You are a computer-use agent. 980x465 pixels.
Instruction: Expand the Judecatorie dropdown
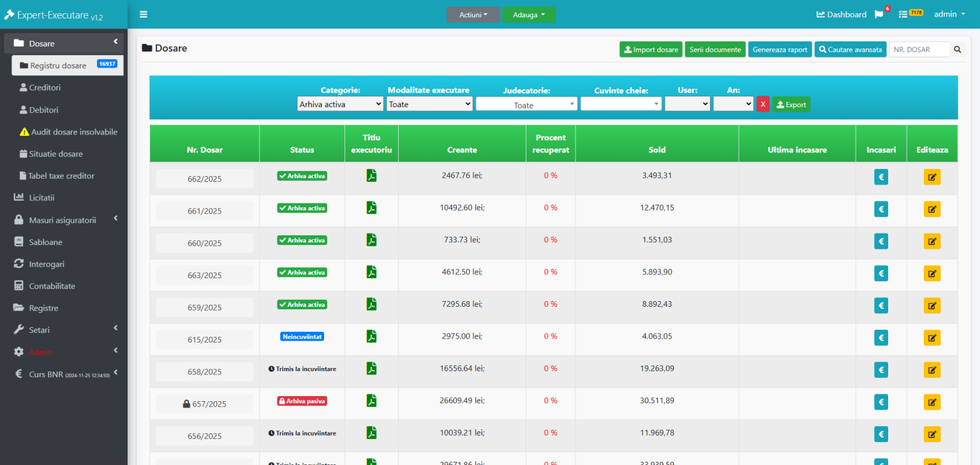(526, 105)
